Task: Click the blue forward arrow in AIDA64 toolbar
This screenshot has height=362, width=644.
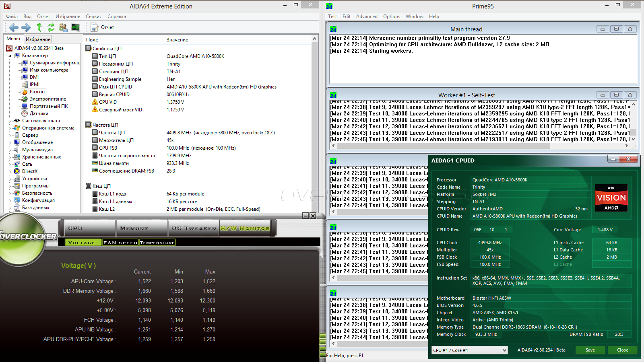Action: tap(26, 27)
